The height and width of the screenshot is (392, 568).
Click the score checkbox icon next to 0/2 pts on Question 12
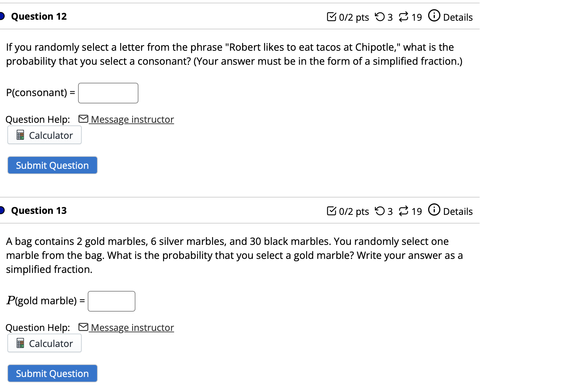(x=332, y=17)
